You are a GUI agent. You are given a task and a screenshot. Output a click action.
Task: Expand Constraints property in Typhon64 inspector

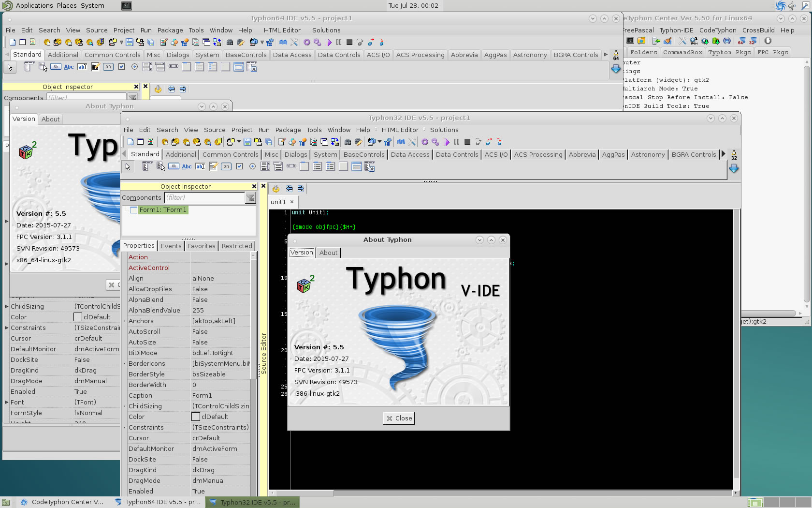point(7,328)
